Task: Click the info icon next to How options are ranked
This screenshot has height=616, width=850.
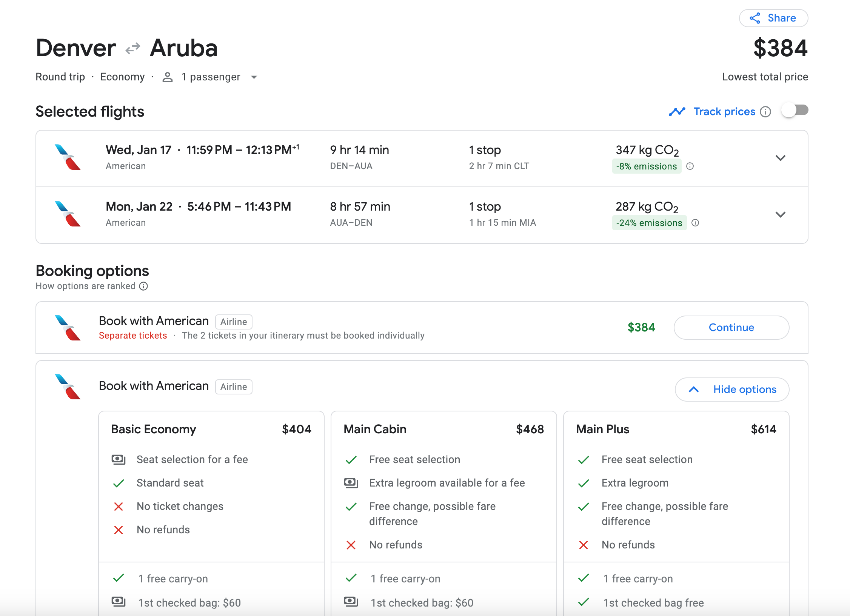Action: tap(143, 286)
